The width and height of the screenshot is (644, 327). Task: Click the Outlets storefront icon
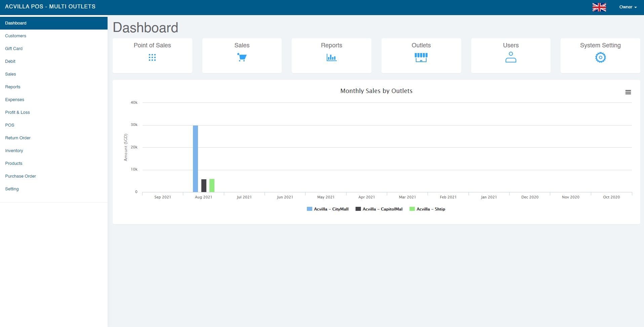point(421,57)
